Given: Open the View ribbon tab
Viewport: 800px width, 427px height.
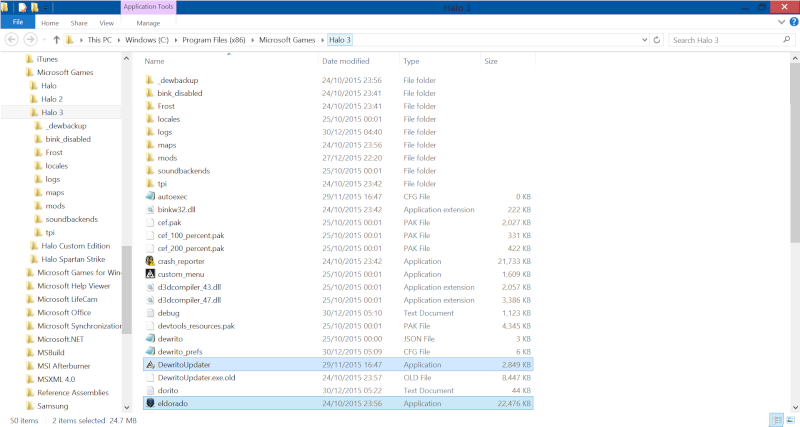Looking at the screenshot, I should point(107,23).
